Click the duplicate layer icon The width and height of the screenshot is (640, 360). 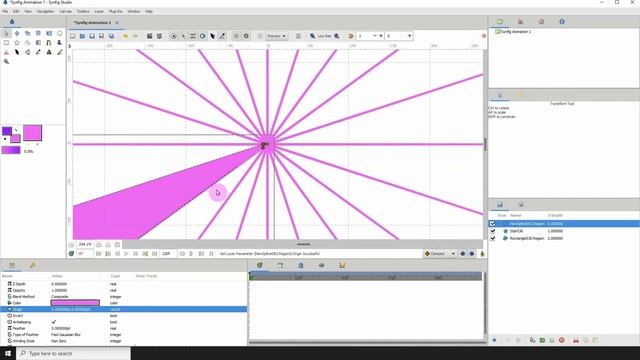[x=532, y=340]
